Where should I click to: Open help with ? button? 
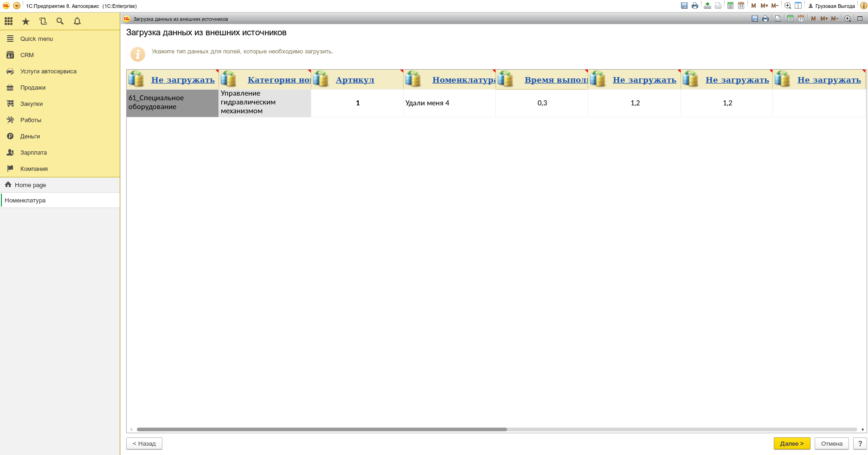point(860,444)
